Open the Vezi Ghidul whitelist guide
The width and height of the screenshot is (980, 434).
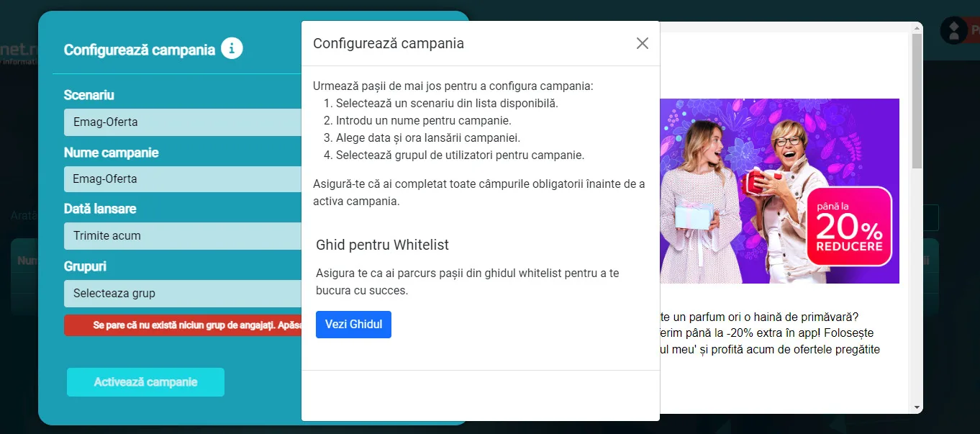(x=353, y=325)
